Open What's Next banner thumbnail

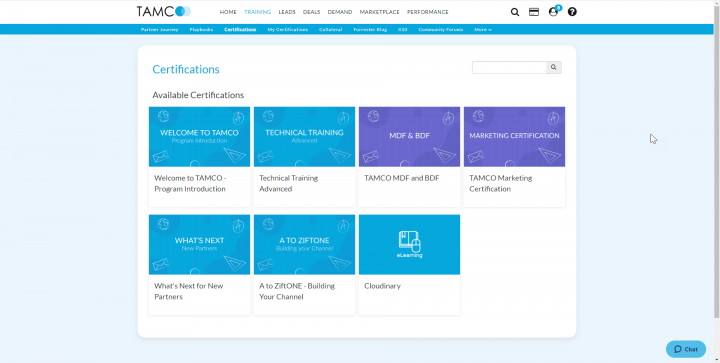click(199, 245)
